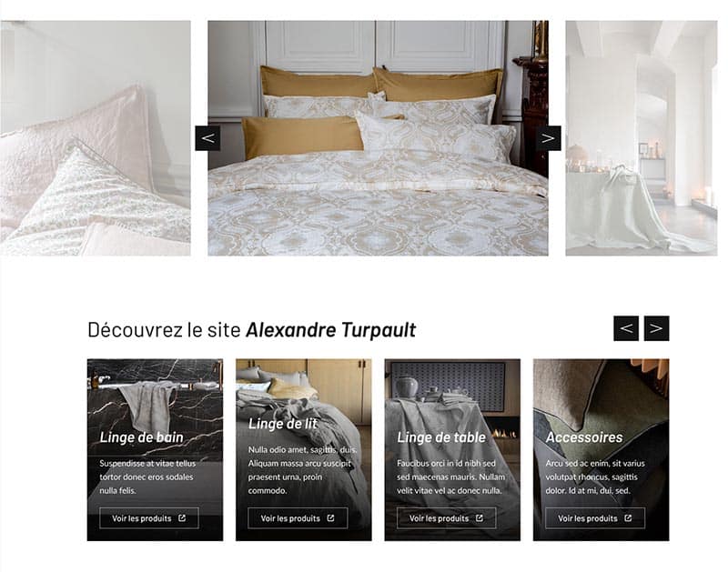Click external-link icon in Linge de table button
Viewport: 728px width, 572px height.
(480, 517)
